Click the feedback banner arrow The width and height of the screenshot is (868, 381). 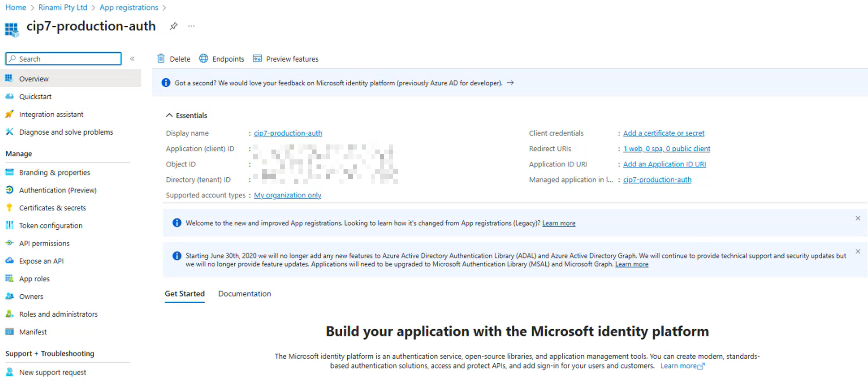click(511, 83)
